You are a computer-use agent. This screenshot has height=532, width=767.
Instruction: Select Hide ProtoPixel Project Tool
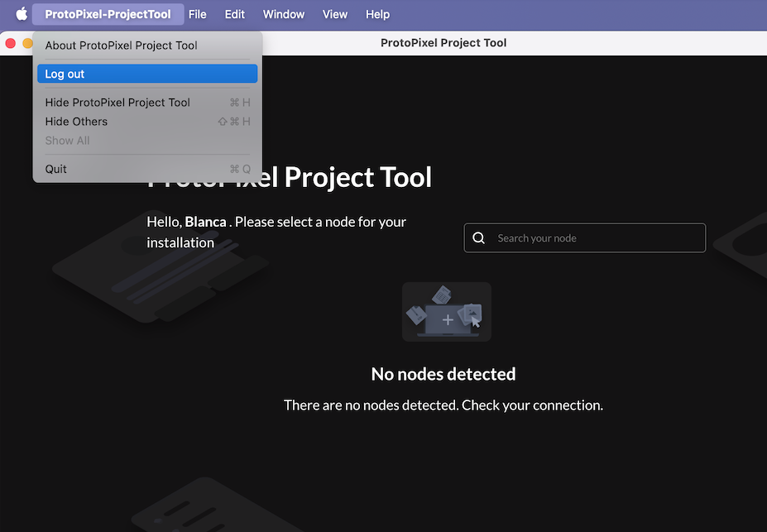[x=147, y=103]
